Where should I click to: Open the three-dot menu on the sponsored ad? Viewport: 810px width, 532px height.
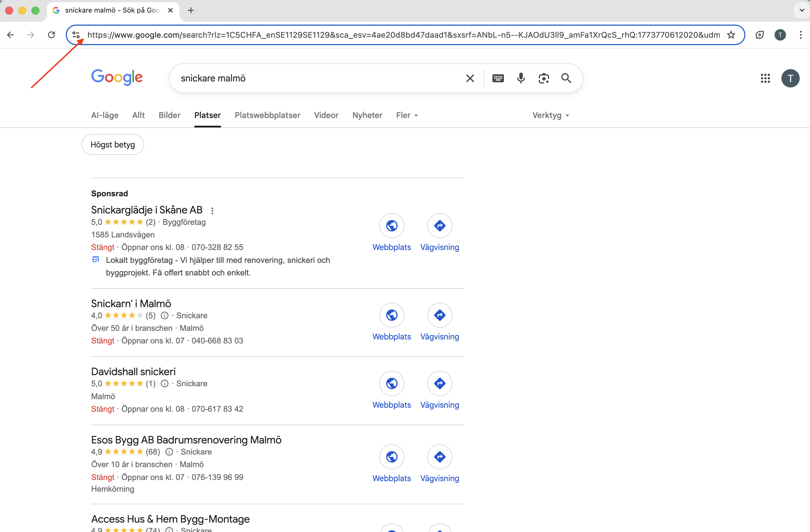pyautogui.click(x=213, y=211)
